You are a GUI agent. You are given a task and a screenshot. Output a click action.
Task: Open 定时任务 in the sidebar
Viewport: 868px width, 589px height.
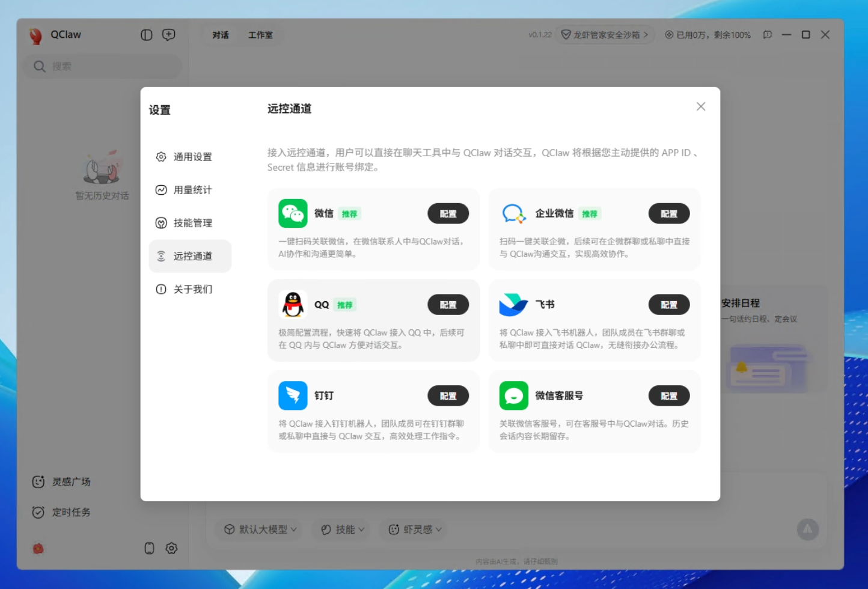point(71,512)
